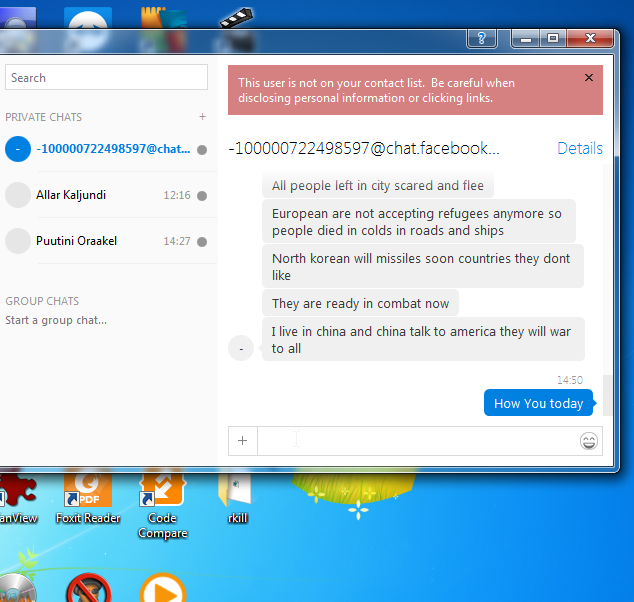Open Code Compare desktop shortcut
Viewport: 634px width, 602px height.
click(x=163, y=505)
